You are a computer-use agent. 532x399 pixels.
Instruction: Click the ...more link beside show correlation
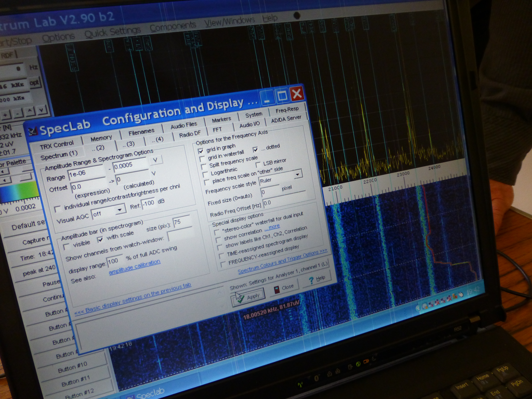272,227
